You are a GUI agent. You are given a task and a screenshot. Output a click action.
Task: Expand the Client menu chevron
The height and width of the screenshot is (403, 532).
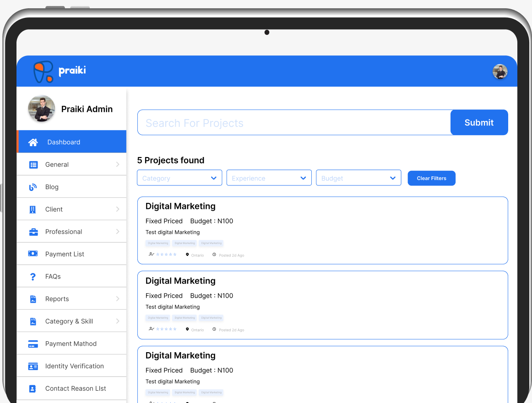pos(118,209)
